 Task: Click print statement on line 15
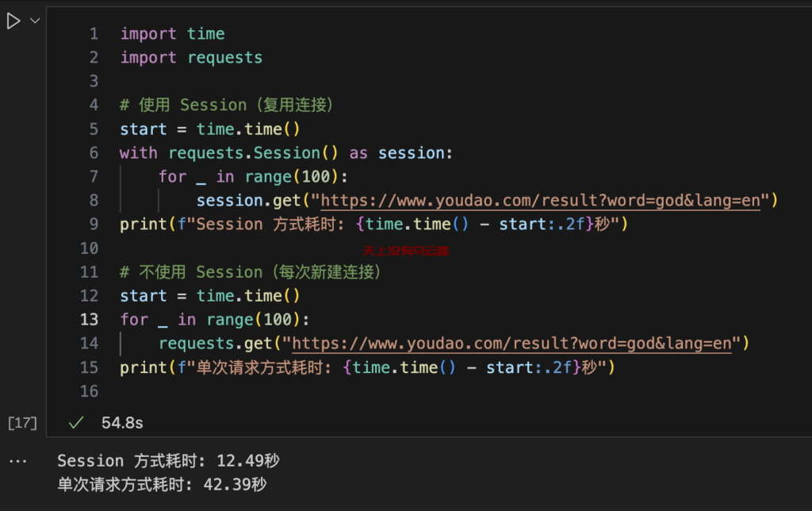tap(367, 367)
